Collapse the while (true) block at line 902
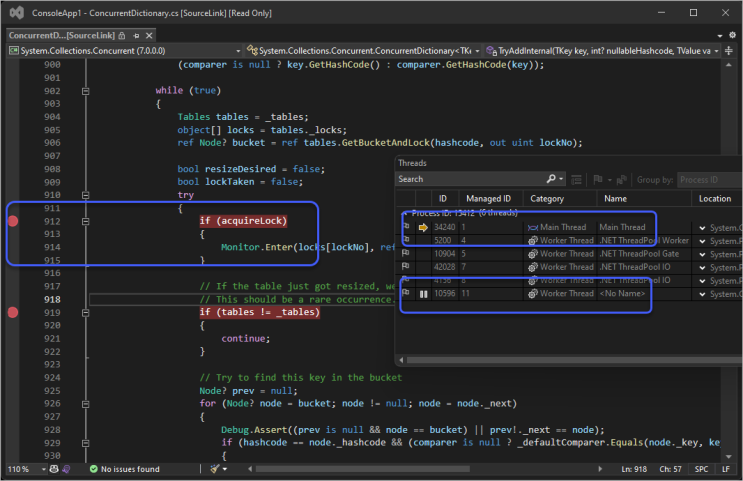 85,90
